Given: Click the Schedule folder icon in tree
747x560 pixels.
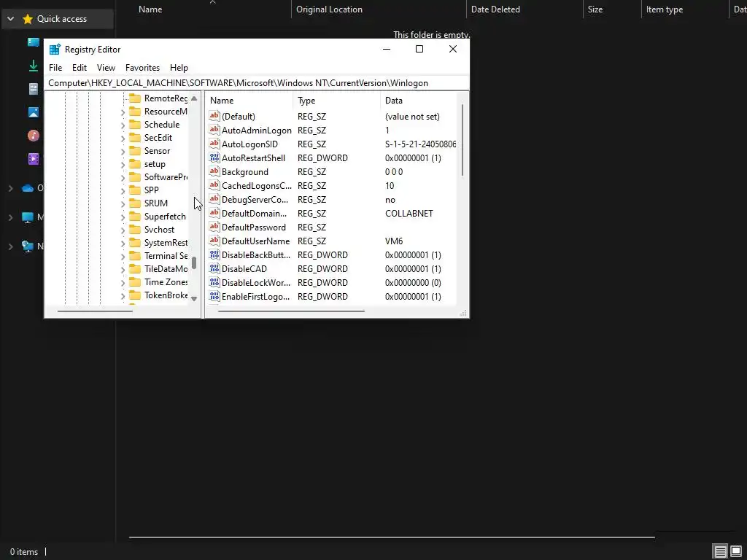Looking at the screenshot, I should 135,124.
